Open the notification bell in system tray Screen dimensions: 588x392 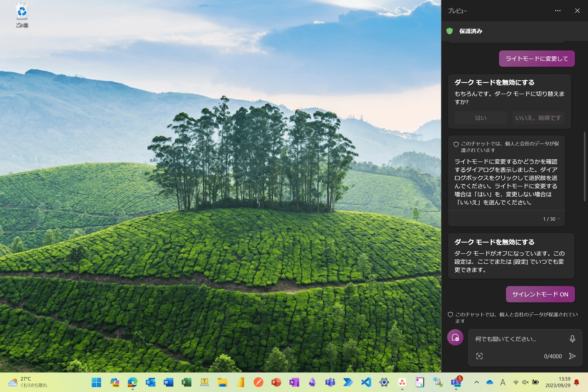pyautogui.click(x=577, y=382)
